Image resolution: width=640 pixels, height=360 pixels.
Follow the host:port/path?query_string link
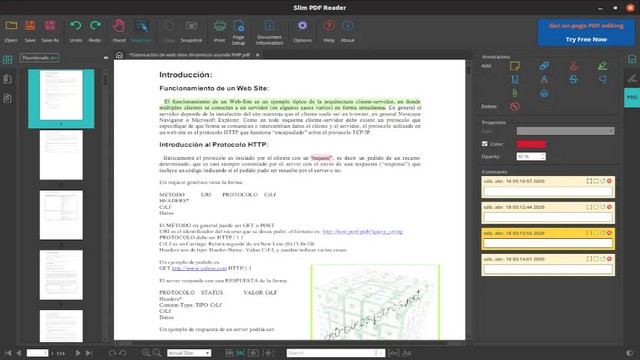(x=362, y=231)
